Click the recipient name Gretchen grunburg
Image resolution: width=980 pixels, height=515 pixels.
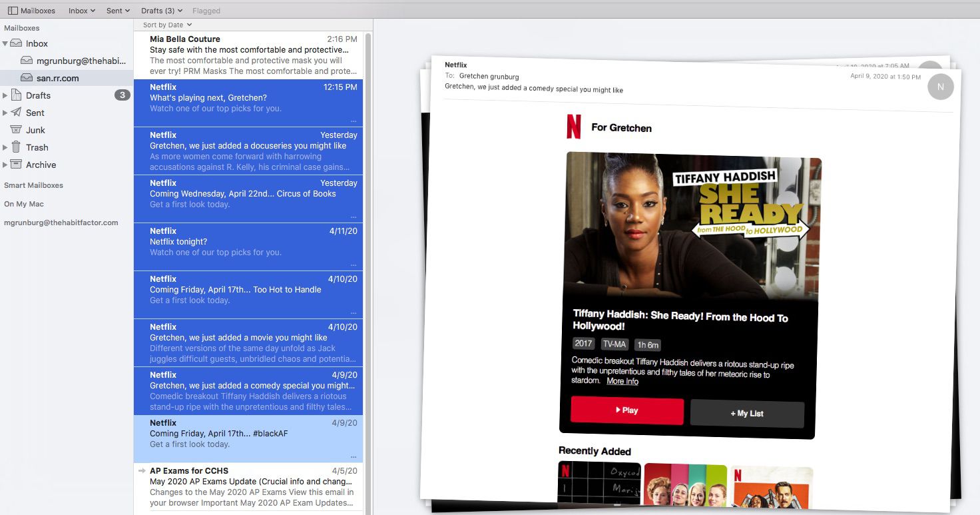point(489,76)
